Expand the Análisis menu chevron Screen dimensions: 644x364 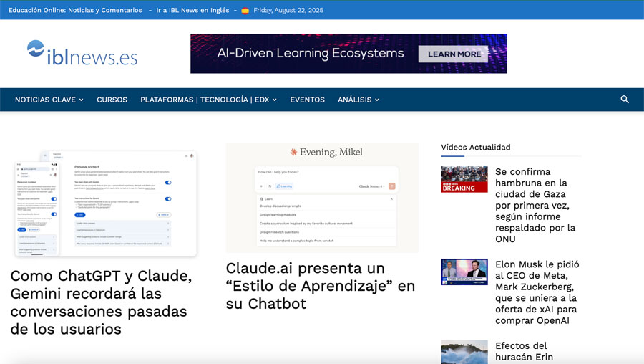pos(377,100)
